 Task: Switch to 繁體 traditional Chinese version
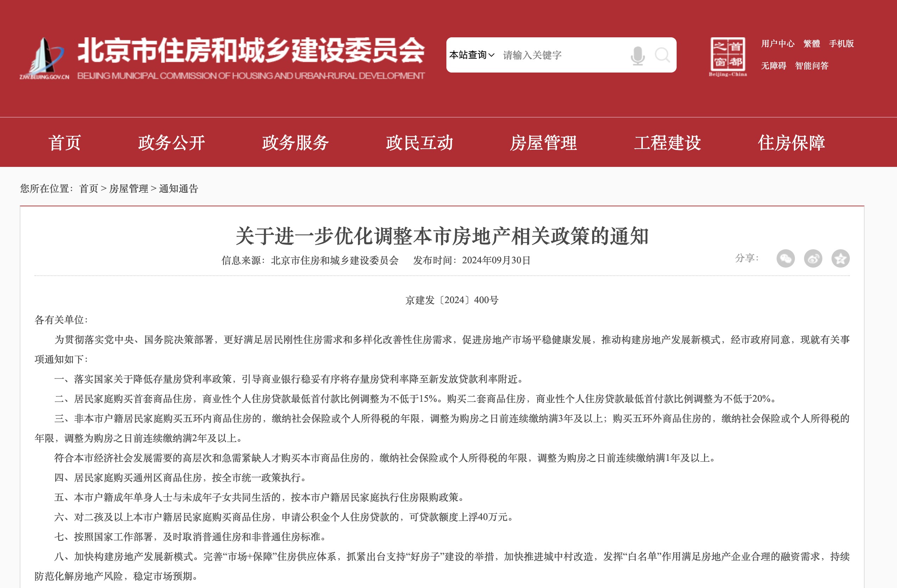[812, 44]
